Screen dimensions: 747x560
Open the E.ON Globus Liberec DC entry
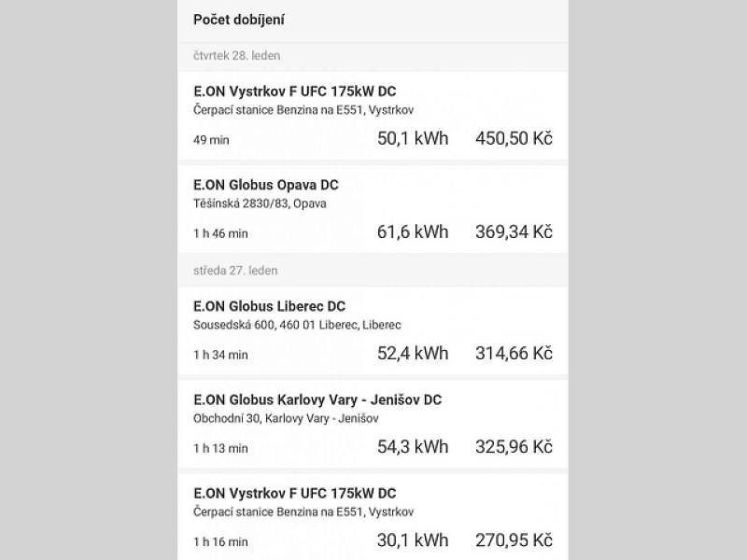pyautogui.click(x=373, y=330)
